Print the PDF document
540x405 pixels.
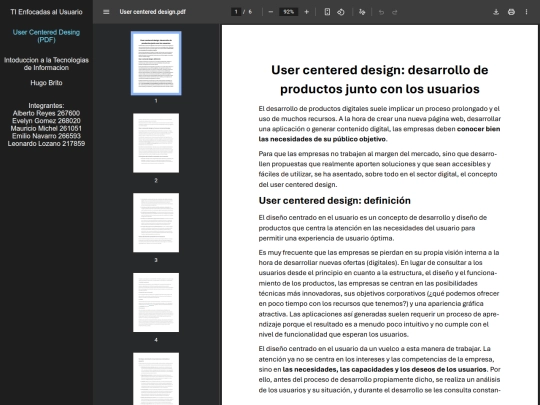point(511,12)
